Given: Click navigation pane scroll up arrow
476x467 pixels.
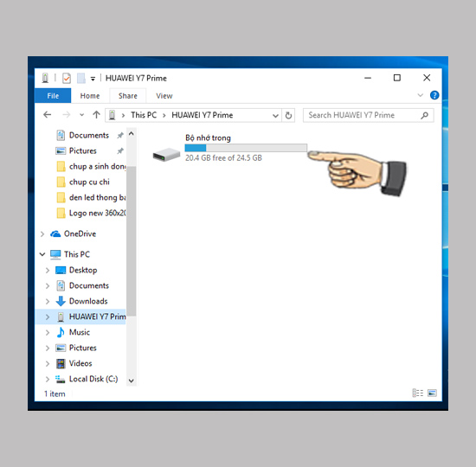Looking at the screenshot, I should pos(132,134).
